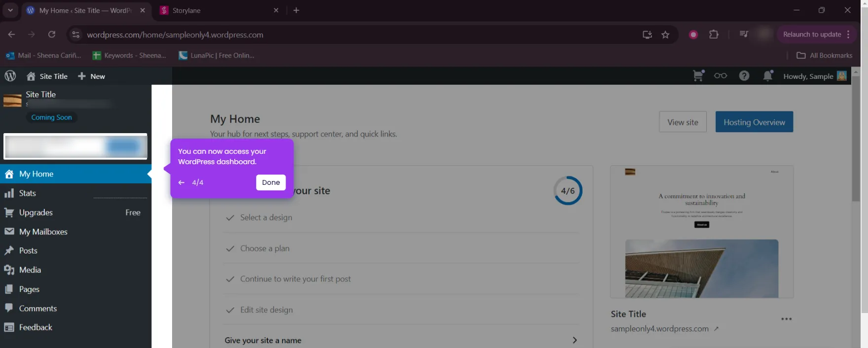Screen dimensions: 868x348
Task: Click the address bar URL
Action: 175,35
